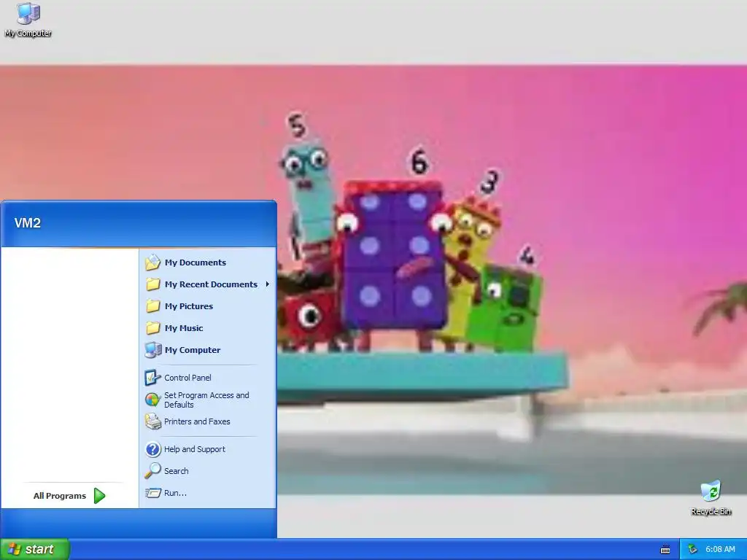Open My Documents from the Start menu
This screenshot has width=747, height=560.
point(208,262)
